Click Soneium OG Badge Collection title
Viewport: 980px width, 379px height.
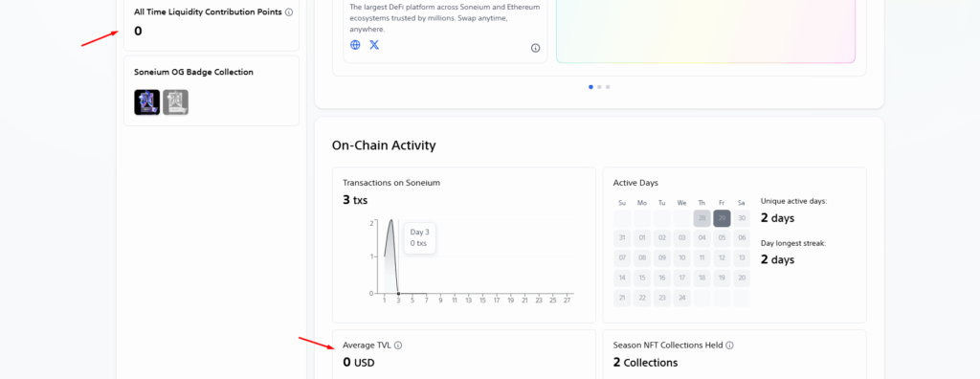193,72
